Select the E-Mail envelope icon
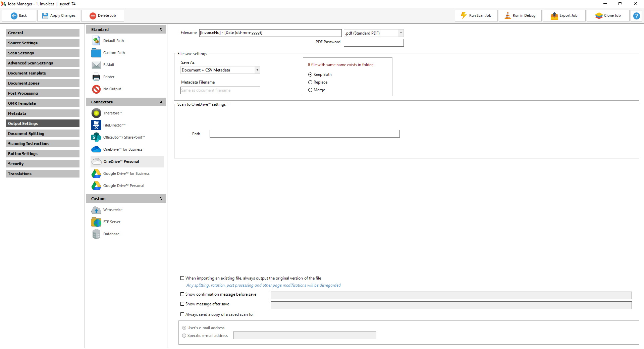This screenshot has height=349, width=644. (x=96, y=65)
